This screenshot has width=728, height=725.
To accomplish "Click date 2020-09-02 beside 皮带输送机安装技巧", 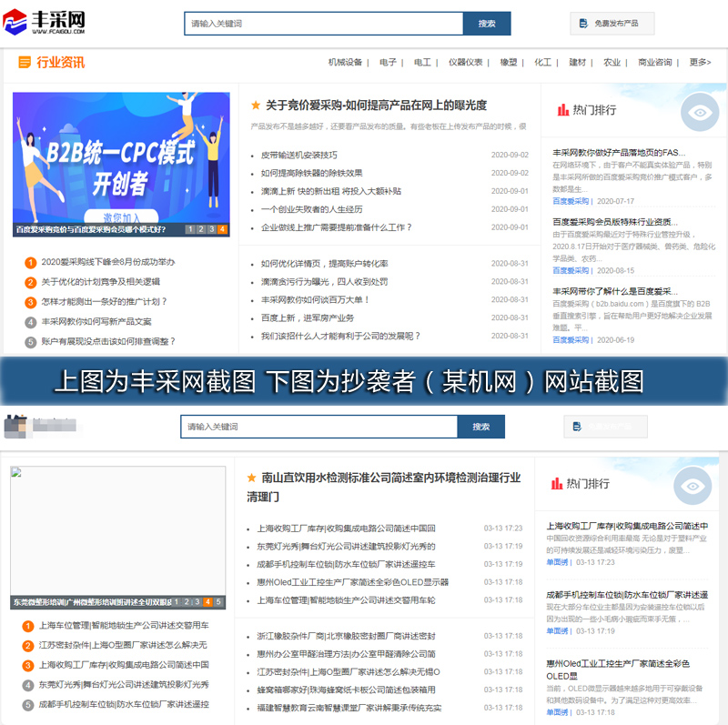I will click(510, 155).
